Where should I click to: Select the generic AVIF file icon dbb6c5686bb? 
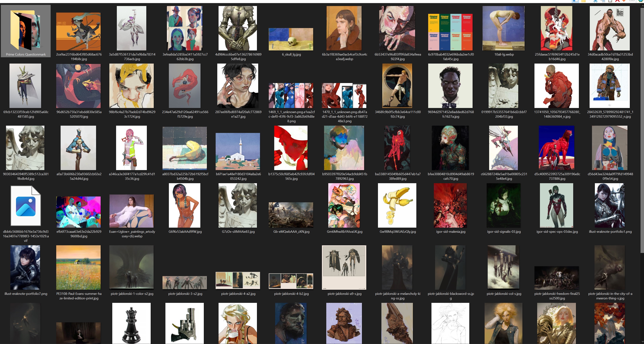(25, 206)
